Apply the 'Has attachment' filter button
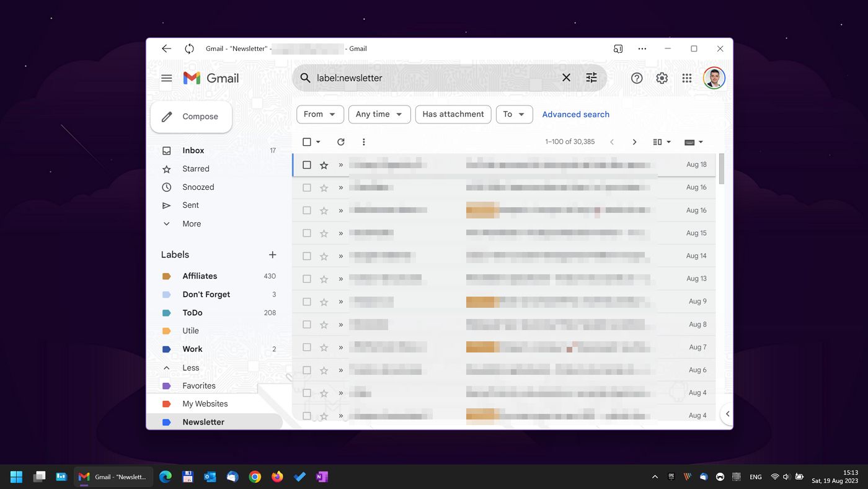The width and height of the screenshot is (868, 489). click(x=453, y=114)
